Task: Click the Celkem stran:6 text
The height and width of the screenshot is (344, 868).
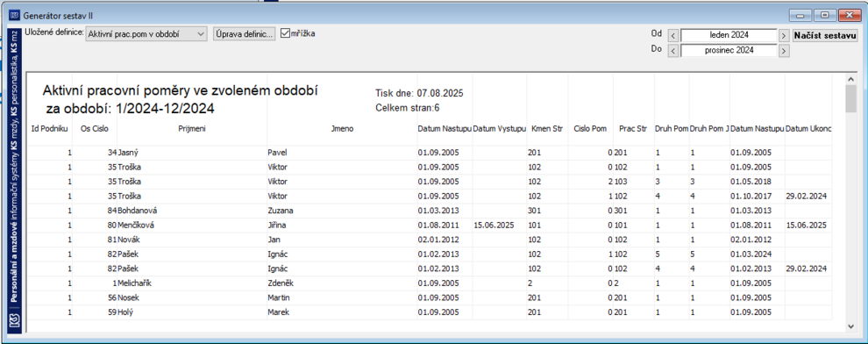Action: (408, 107)
